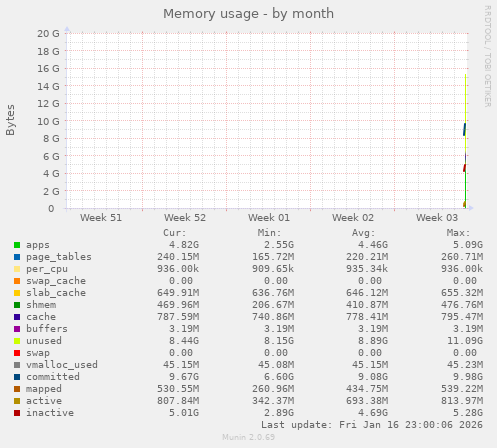Click the cache min value 740.86M
Image resolution: width=497 pixels, height=448 pixels.
tap(273, 317)
